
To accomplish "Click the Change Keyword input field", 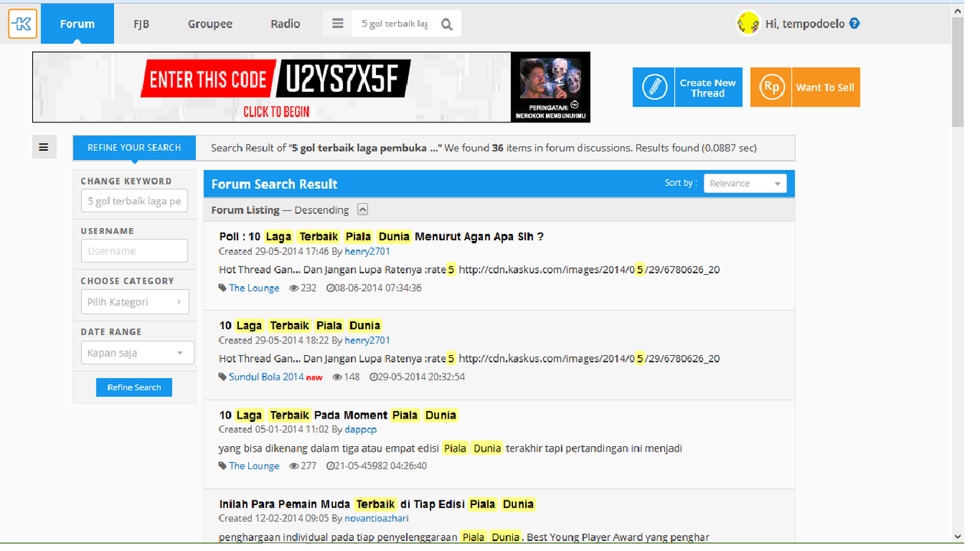I will pos(134,201).
